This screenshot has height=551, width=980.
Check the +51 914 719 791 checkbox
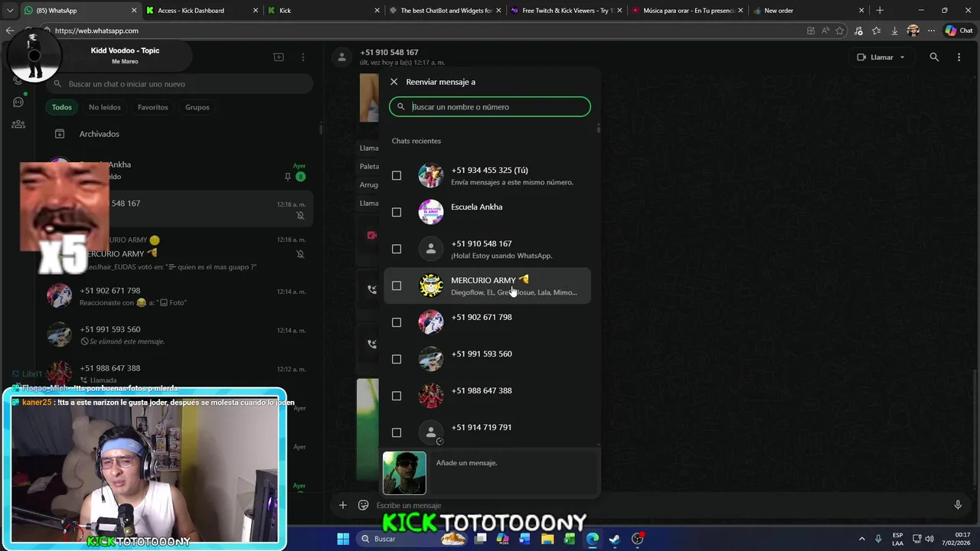[397, 432]
